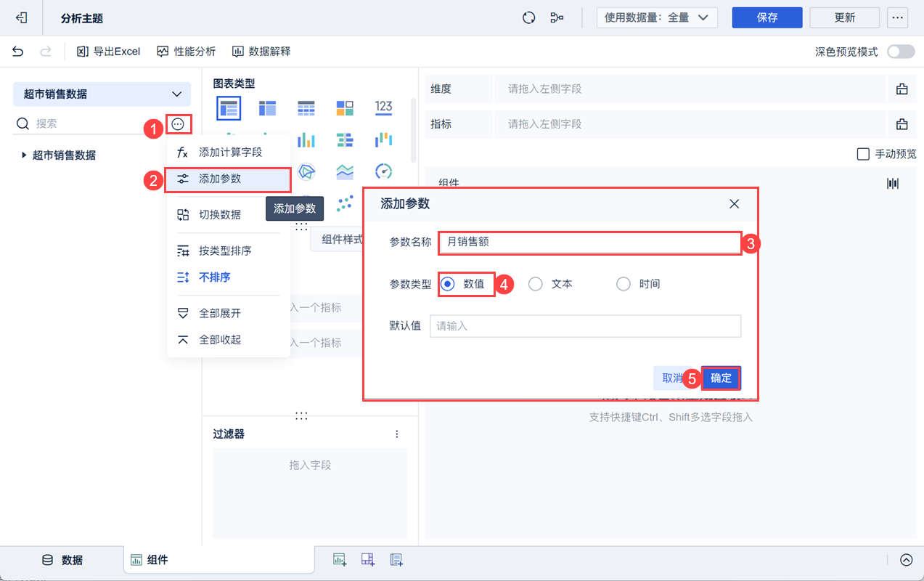The height and width of the screenshot is (581, 924).
Task: Click the data lineage flow icon
Action: click(557, 17)
